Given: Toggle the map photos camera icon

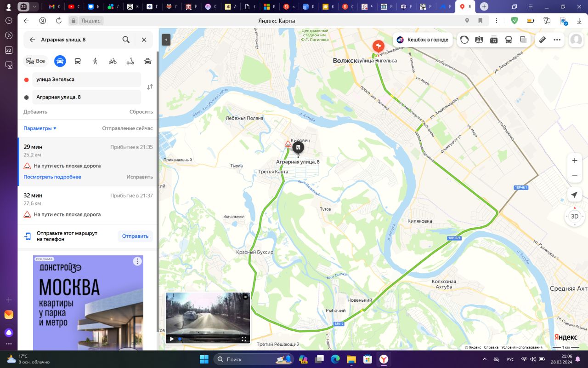Looking at the screenshot, I should tap(494, 40).
